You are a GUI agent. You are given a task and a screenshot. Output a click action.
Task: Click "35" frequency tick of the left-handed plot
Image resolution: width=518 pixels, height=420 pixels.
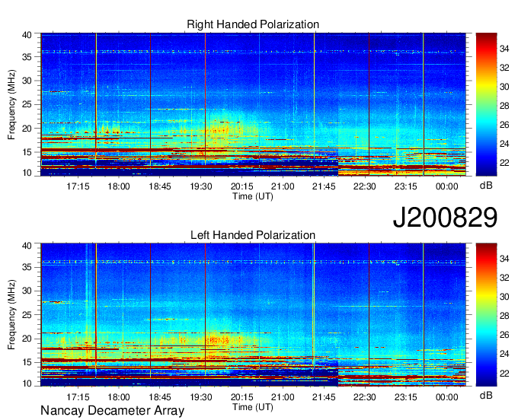click(27, 267)
